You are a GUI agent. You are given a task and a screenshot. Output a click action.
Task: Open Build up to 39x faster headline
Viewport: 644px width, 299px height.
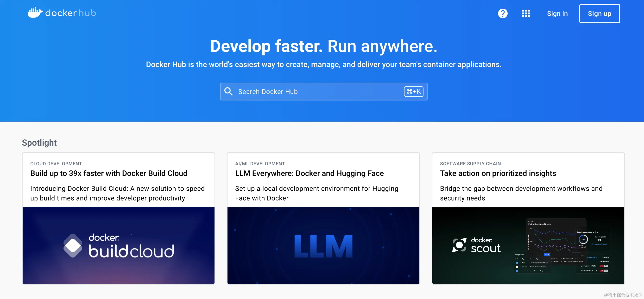pos(108,173)
